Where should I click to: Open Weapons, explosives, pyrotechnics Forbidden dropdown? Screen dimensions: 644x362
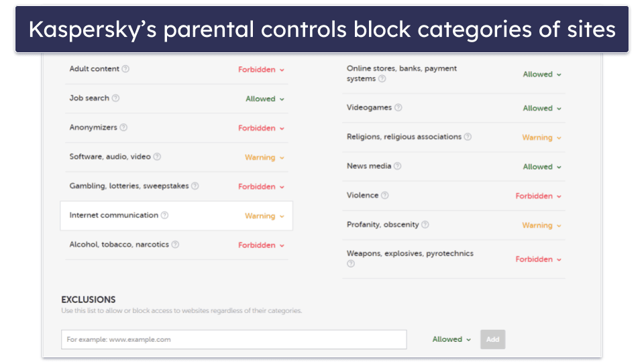coord(538,259)
